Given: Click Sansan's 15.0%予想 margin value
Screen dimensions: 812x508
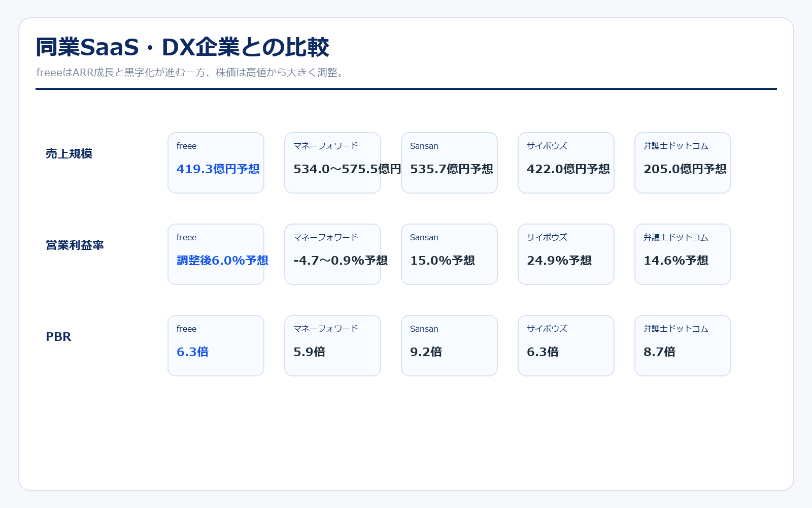Looking at the screenshot, I should click(x=443, y=260).
